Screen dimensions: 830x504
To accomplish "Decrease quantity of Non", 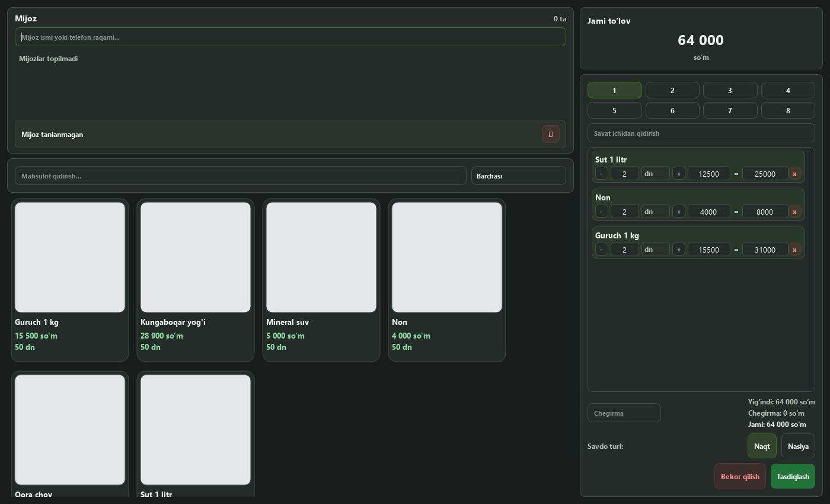I will pos(602,212).
